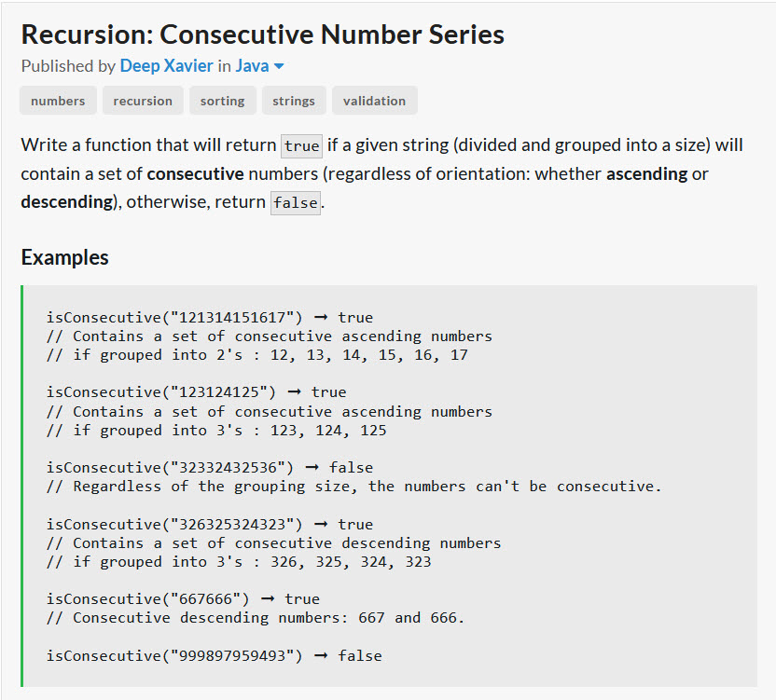Screen dimensions: 776x700
Task: Click the caret arrow beside Java
Action: [278, 66]
